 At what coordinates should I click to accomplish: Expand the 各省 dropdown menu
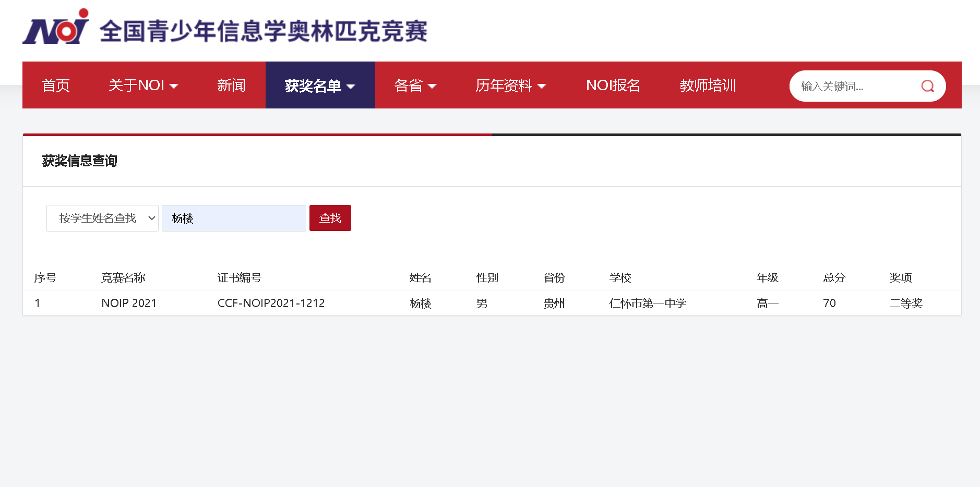point(415,86)
